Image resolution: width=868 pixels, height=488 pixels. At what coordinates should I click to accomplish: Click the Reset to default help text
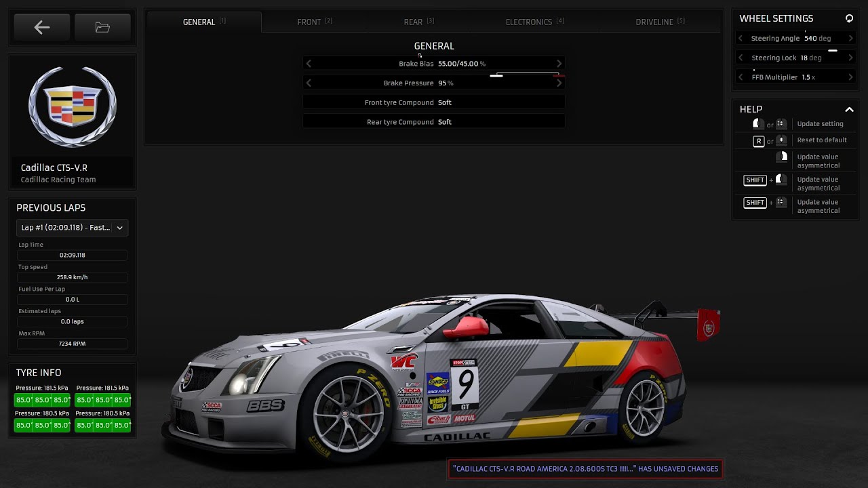pyautogui.click(x=822, y=140)
